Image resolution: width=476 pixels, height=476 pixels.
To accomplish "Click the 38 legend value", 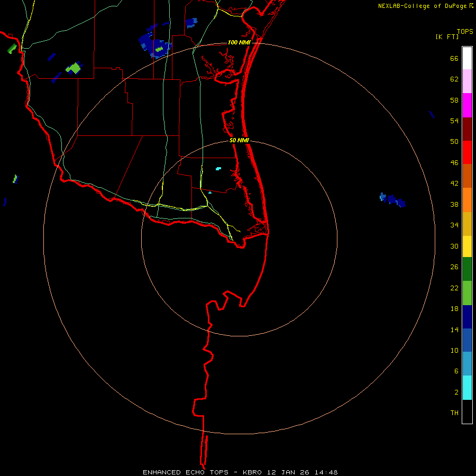I will pos(454,205).
